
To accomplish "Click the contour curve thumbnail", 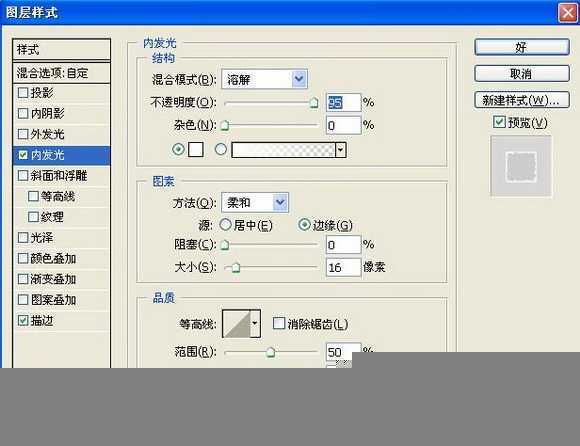I will tap(237, 324).
